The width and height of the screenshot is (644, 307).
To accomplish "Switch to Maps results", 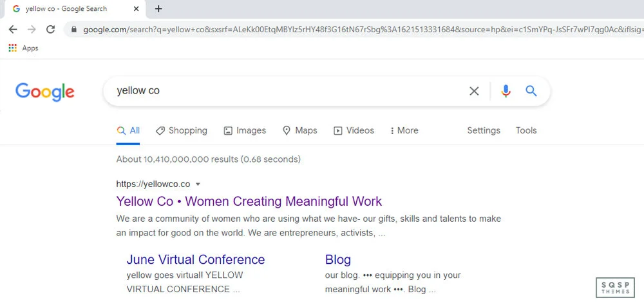I will tap(300, 131).
